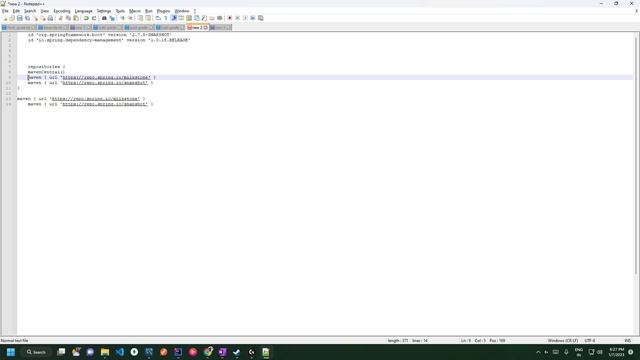
Task: Toggle file monitoring eye icon
Action: [x=220, y=18]
